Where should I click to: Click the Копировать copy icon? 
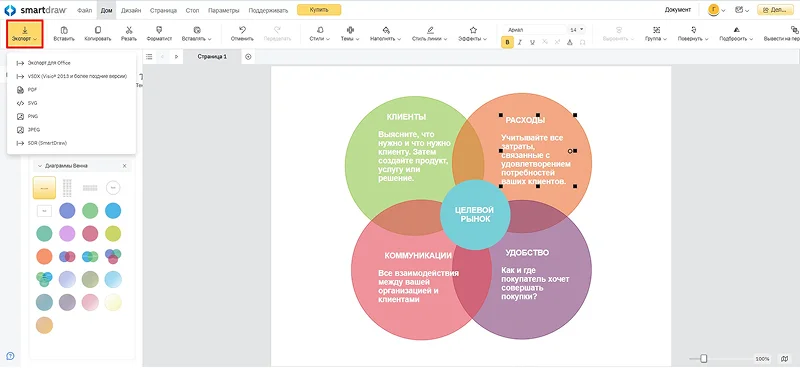(x=98, y=30)
